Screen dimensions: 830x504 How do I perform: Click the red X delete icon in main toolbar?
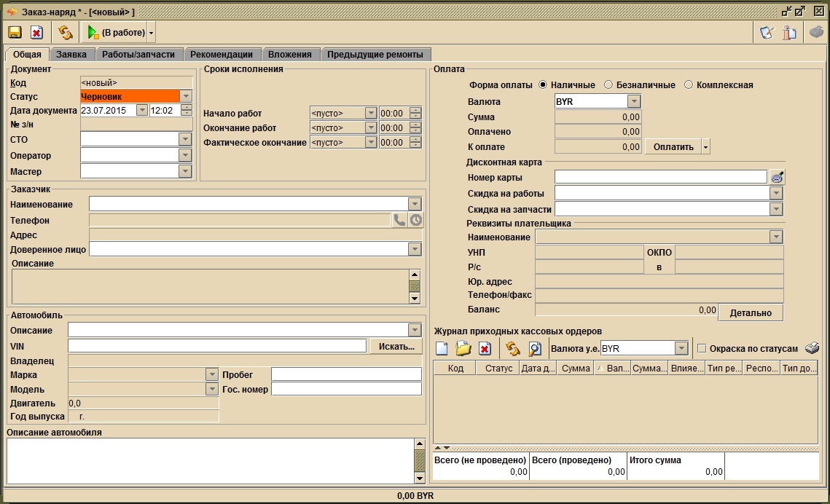click(36, 33)
